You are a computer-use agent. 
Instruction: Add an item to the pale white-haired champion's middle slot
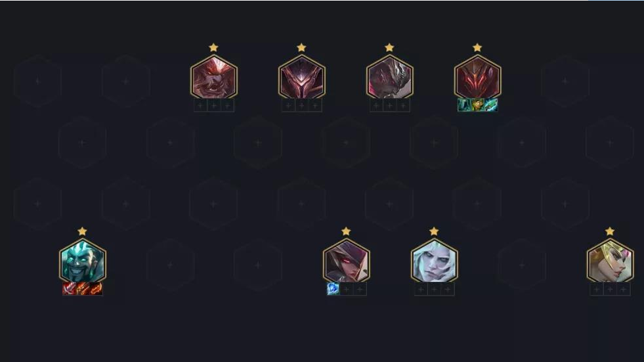pos(434,289)
